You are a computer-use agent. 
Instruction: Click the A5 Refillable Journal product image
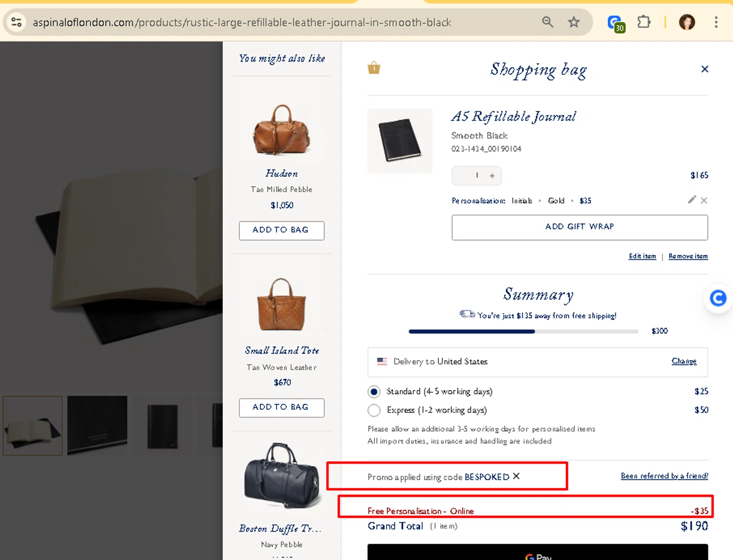[400, 141]
